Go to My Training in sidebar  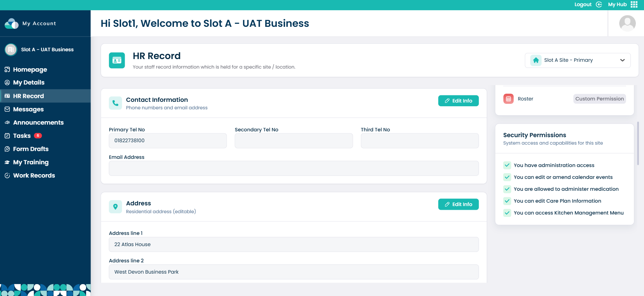(31, 162)
